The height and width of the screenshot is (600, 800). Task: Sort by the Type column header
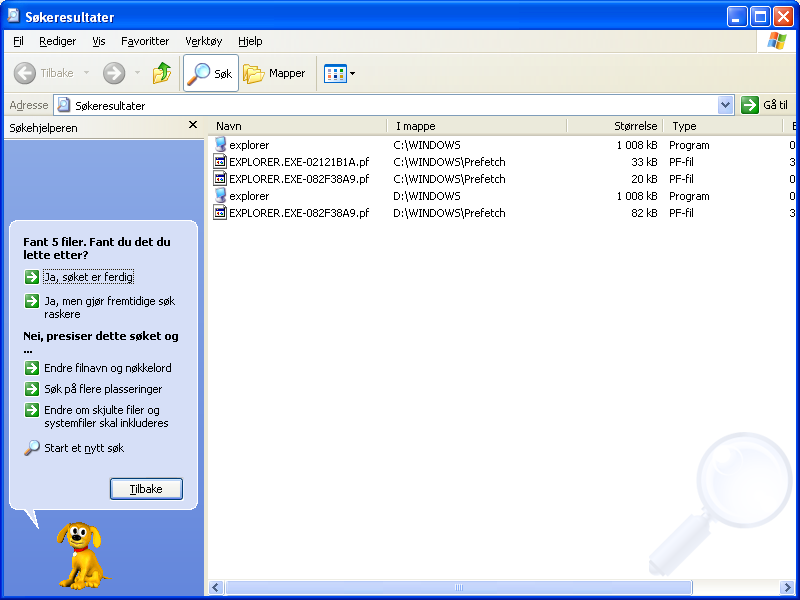point(722,126)
